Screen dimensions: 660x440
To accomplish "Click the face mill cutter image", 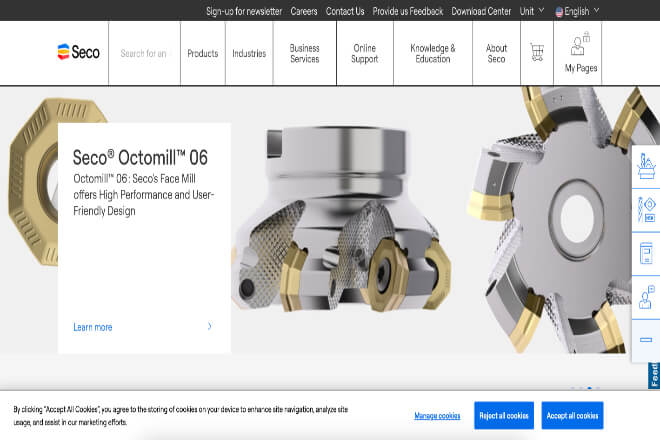I will pyautogui.click(x=341, y=219).
